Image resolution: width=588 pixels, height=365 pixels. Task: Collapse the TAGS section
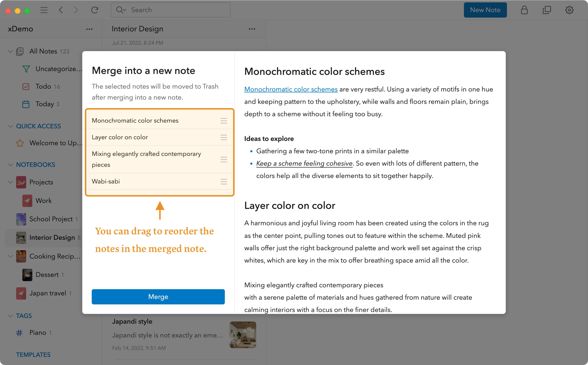point(10,316)
